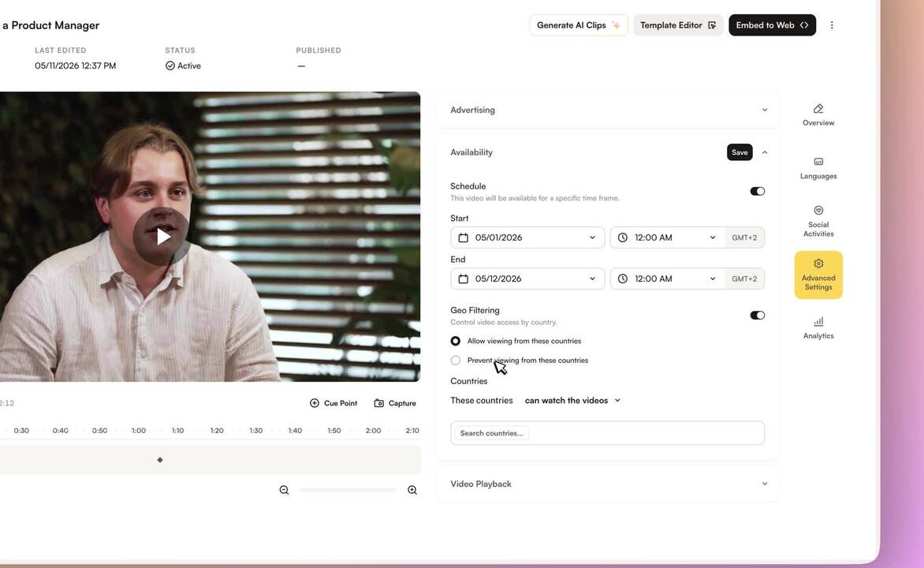Open the three-dot more options menu

click(x=832, y=25)
